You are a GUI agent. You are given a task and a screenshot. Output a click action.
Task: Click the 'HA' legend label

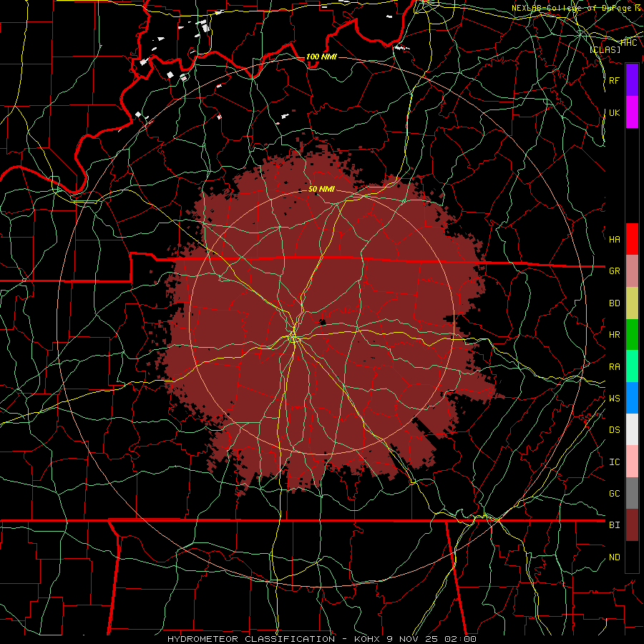click(614, 240)
